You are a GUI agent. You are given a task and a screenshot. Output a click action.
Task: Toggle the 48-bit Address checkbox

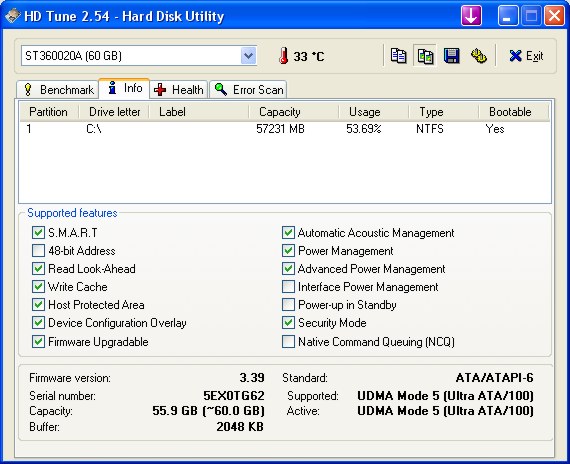click(x=38, y=251)
